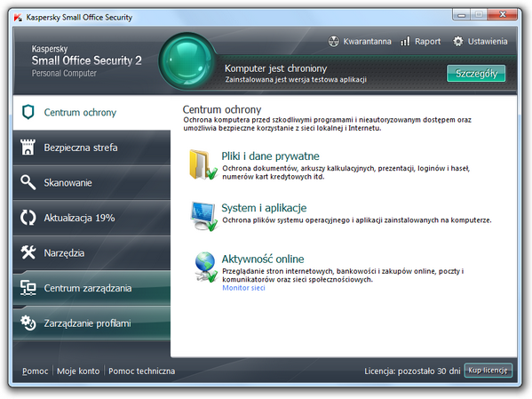Open the Pliki i dane prywatne heading
Image resolution: width=532 pixels, height=399 pixels.
click(270, 156)
